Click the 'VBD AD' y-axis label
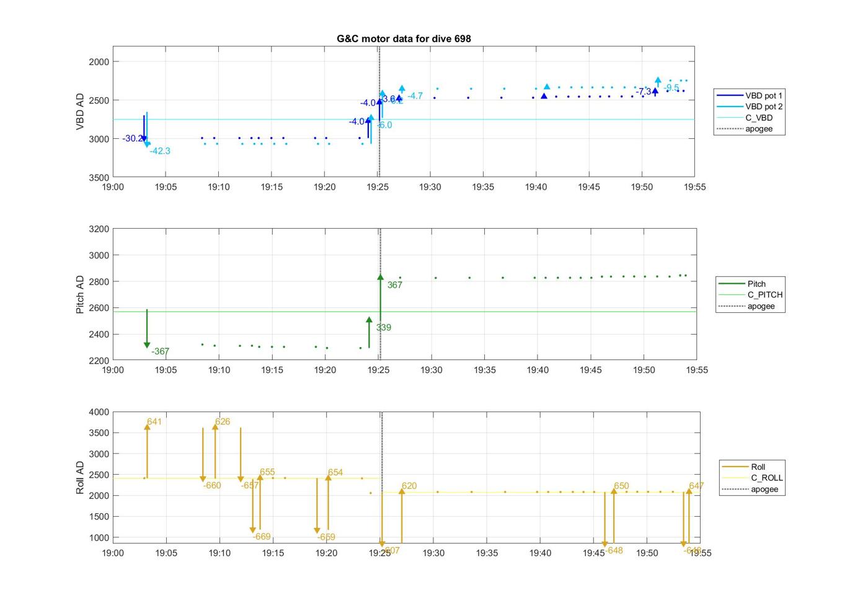The height and width of the screenshot is (611, 868). (x=80, y=112)
